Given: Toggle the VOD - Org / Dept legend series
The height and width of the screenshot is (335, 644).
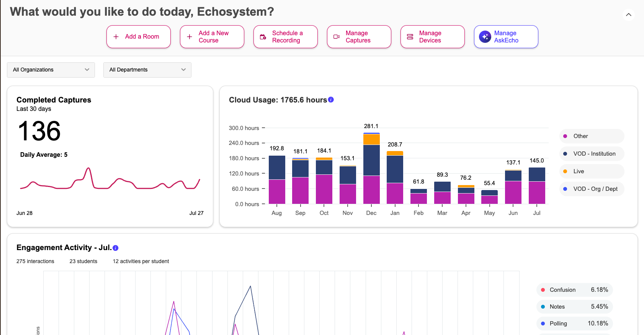Looking at the screenshot, I should click(x=592, y=189).
